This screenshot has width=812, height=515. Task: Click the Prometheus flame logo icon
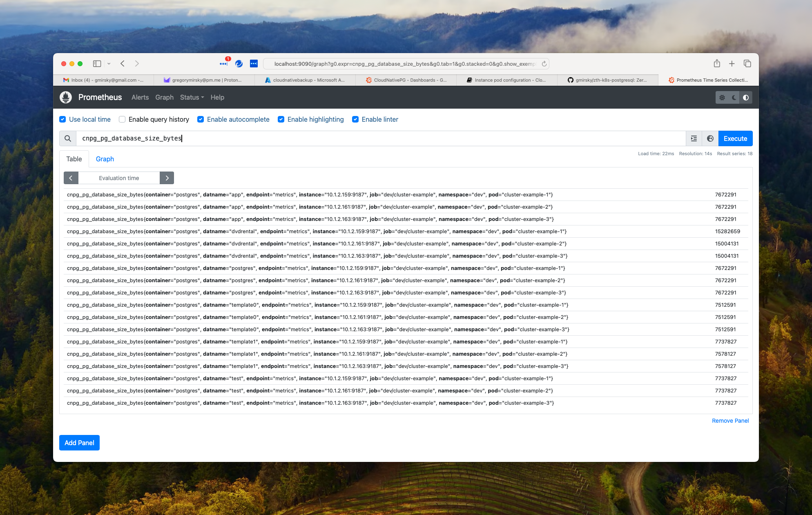pos(66,97)
